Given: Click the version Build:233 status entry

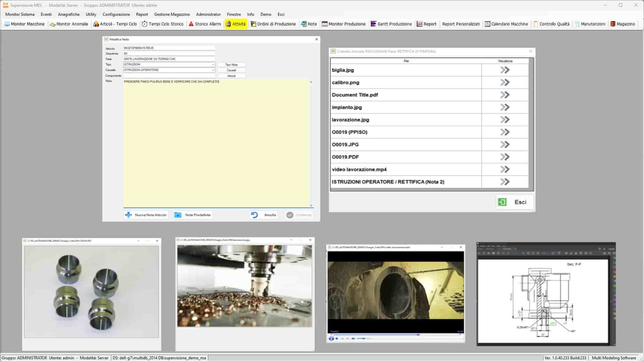Looking at the screenshot, I should click(565, 358).
